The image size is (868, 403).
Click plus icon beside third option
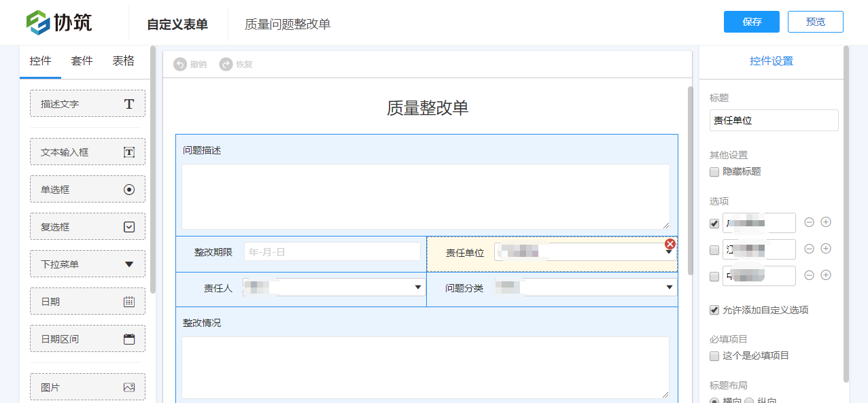pyautogui.click(x=826, y=275)
